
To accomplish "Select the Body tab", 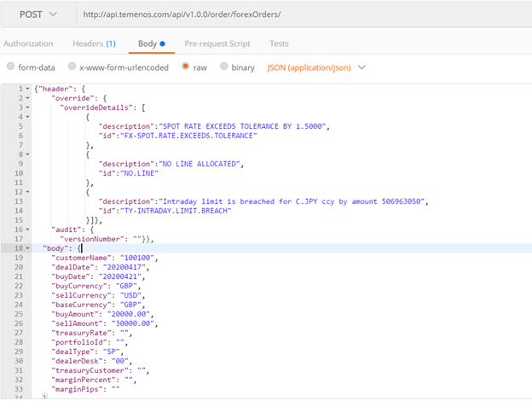I will [151, 44].
